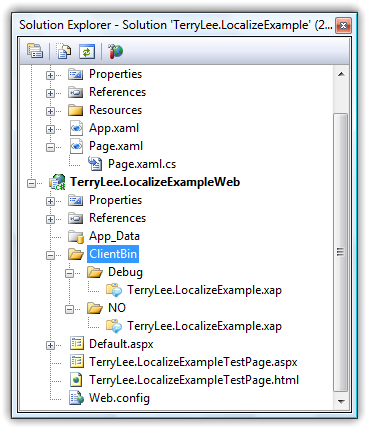Click the Refresh toolbar icon
The width and height of the screenshot is (368, 429).
[x=87, y=51]
